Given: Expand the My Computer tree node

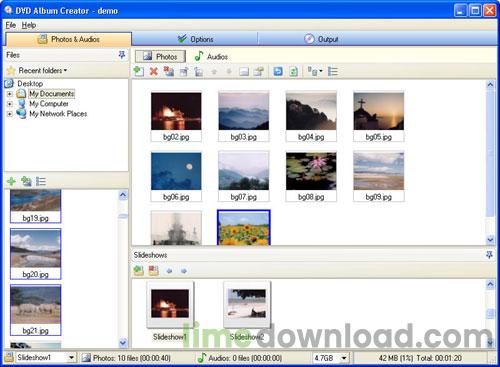Looking at the screenshot, I should pyautogui.click(x=9, y=104).
